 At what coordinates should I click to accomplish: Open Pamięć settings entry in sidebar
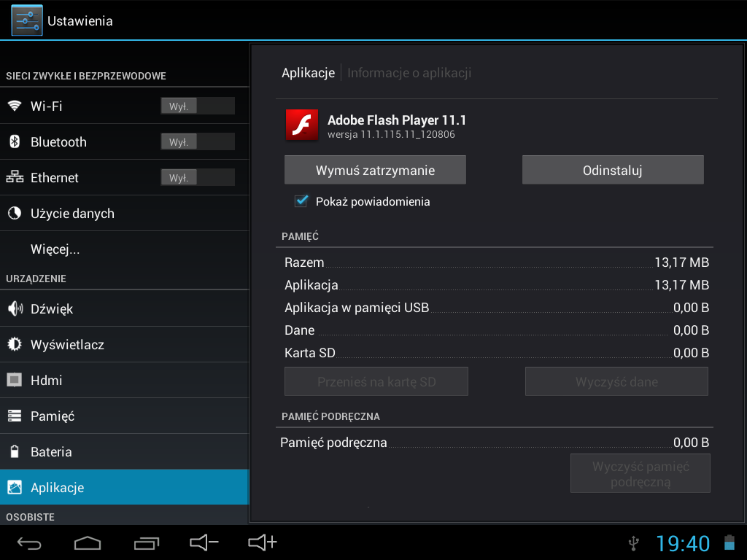125,416
